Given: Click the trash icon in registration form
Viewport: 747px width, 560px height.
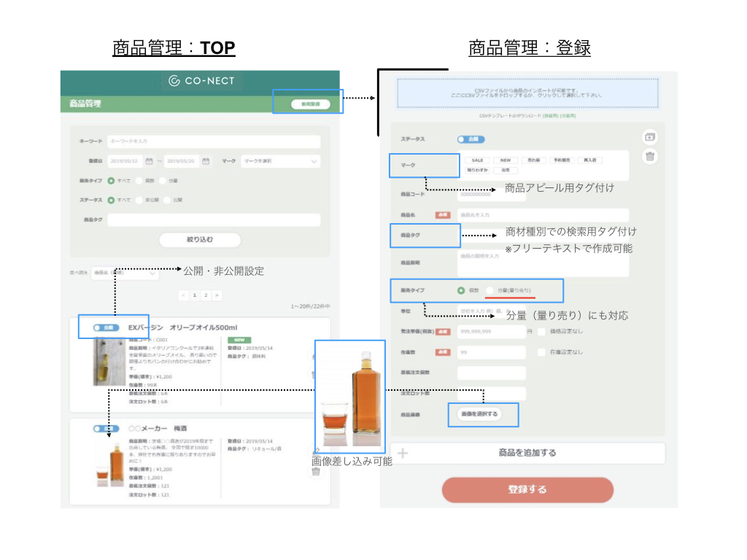Looking at the screenshot, I should [650, 156].
